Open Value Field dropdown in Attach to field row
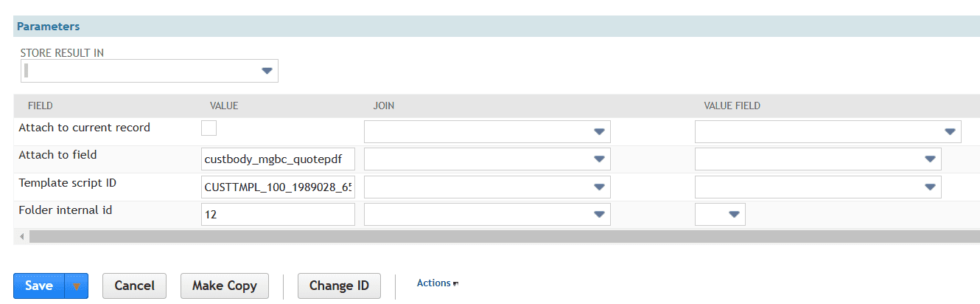Screen dimensions: 980x304 pyautogui.click(x=929, y=159)
